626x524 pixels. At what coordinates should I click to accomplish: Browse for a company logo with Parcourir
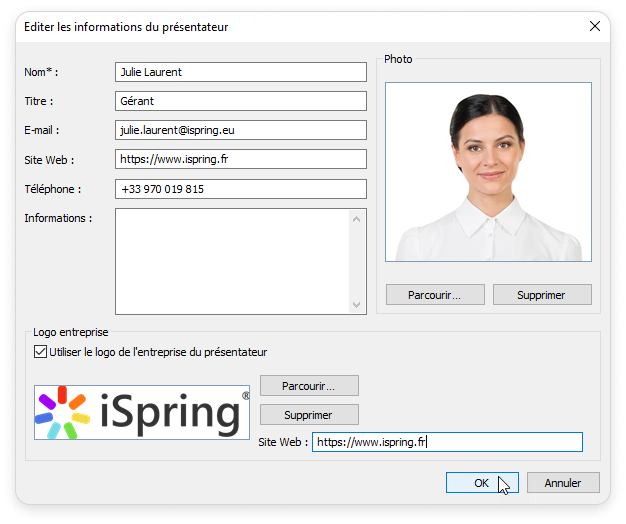pyautogui.click(x=309, y=386)
